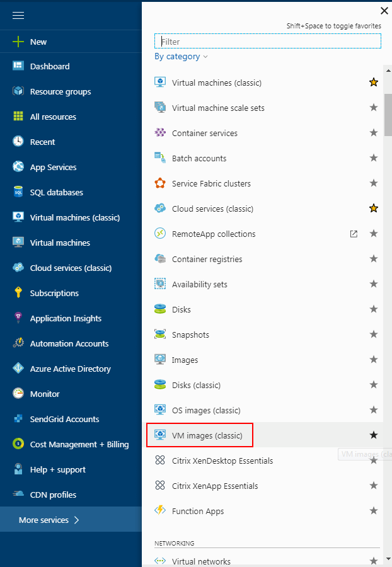
Task: Open Availability sets service
Action: coord(199,284)
